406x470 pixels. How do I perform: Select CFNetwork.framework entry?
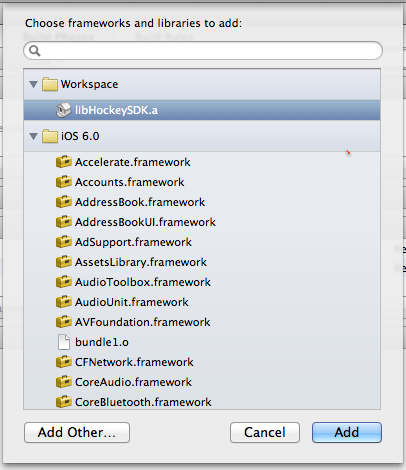click(202, 362)
